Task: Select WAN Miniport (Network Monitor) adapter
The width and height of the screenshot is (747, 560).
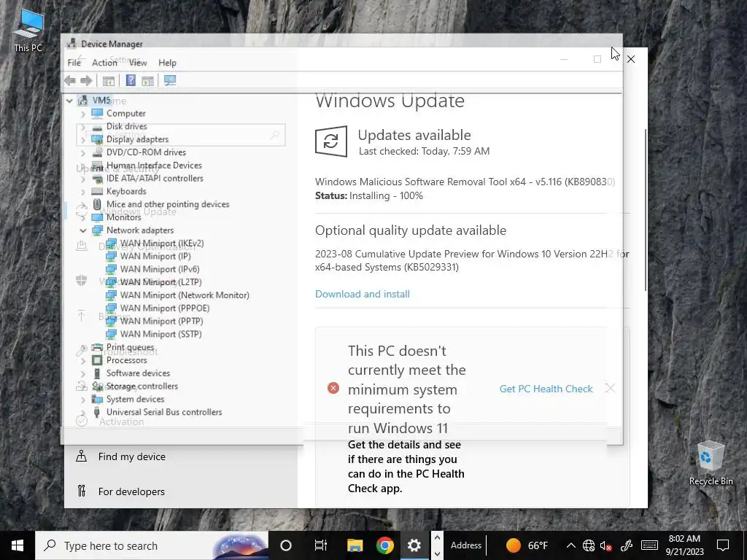Action: coord(185,295)
